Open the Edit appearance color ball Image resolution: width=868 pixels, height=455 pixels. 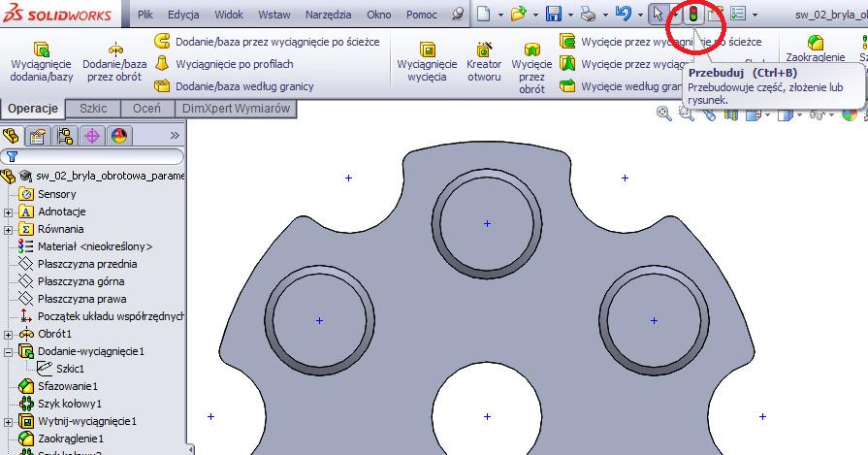[850, 114]
